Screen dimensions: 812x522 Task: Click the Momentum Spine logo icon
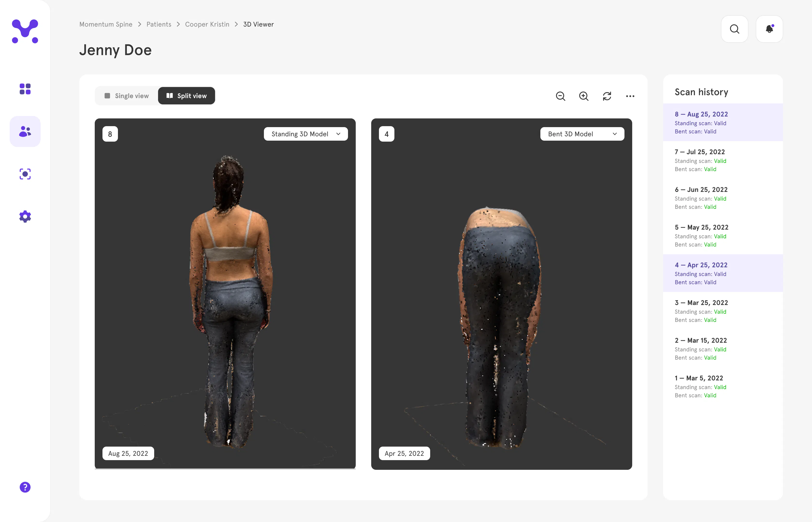tap(25, 31)
